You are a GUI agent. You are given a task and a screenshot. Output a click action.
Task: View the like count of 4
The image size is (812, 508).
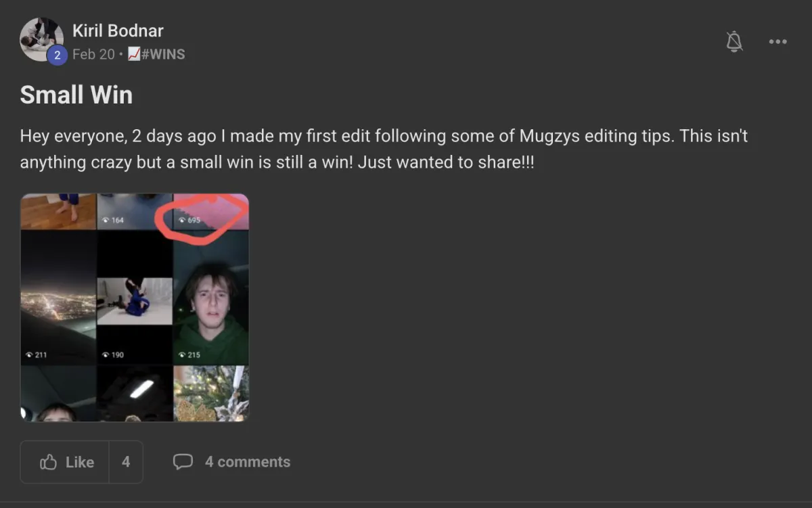126,462
